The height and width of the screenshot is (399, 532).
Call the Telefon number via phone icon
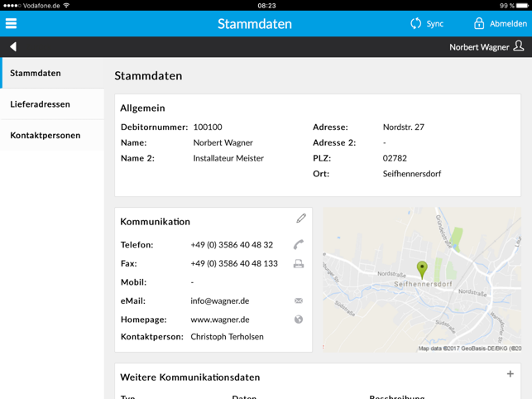299,244
